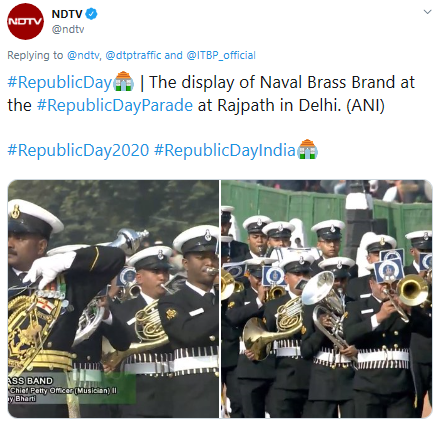View the left photo of saluting band leader
435x428 pixels.
point(113,299)
